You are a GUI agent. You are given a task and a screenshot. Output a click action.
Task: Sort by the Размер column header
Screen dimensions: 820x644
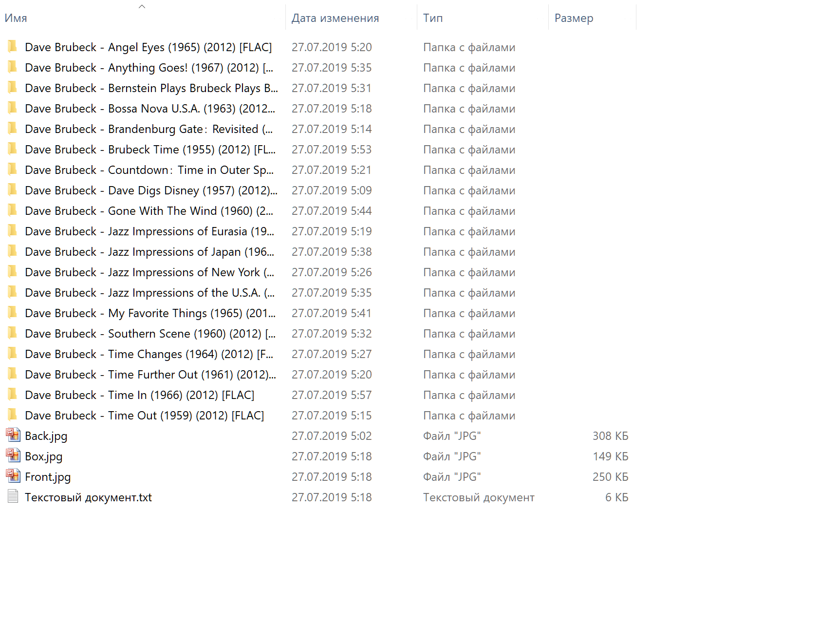(x=574, y=18)
